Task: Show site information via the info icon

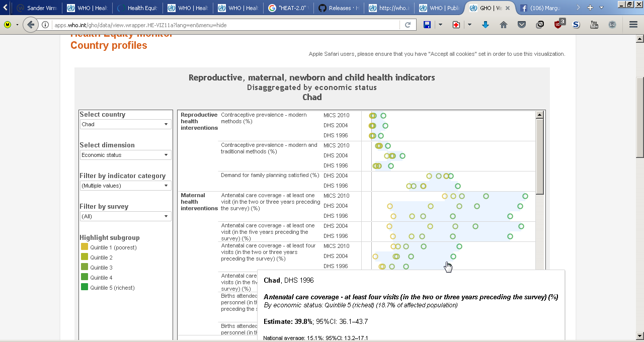Action: pos(45,25)
